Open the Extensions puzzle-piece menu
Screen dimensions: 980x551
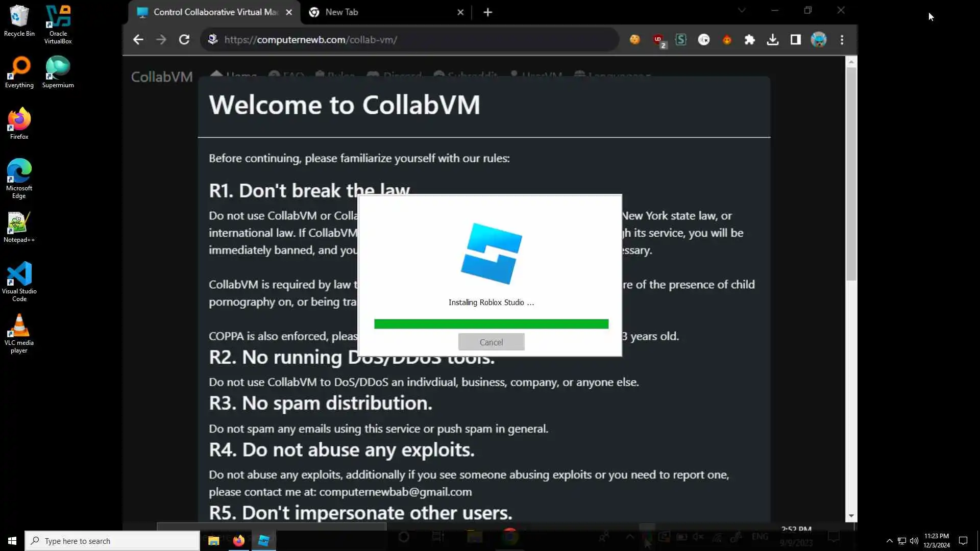(x=749, y=40)
